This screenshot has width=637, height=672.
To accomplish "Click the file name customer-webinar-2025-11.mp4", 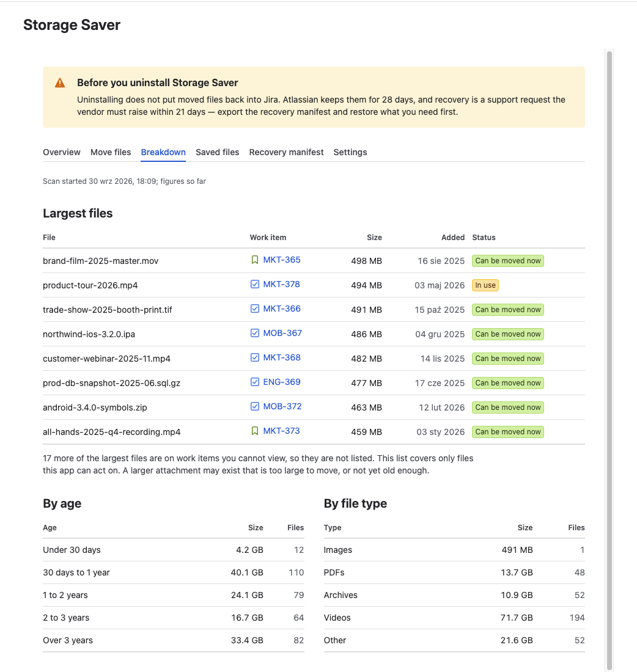I will click(106, 359).
